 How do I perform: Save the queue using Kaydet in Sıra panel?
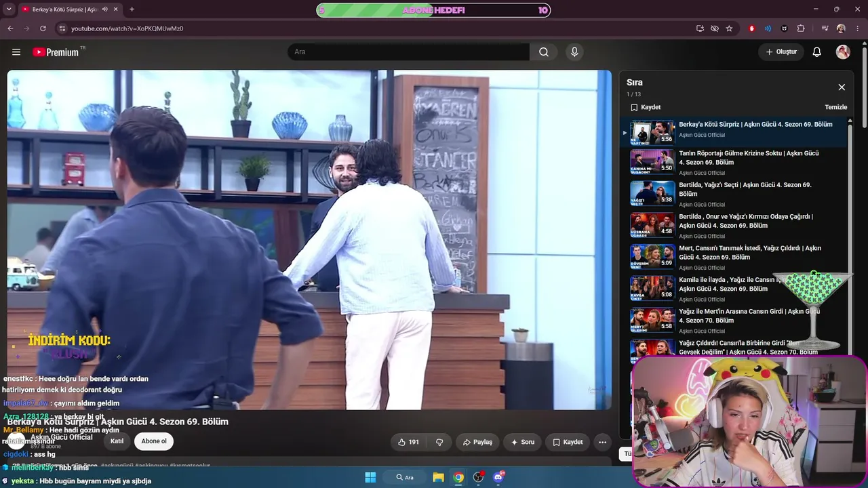[x=645, y=107]
